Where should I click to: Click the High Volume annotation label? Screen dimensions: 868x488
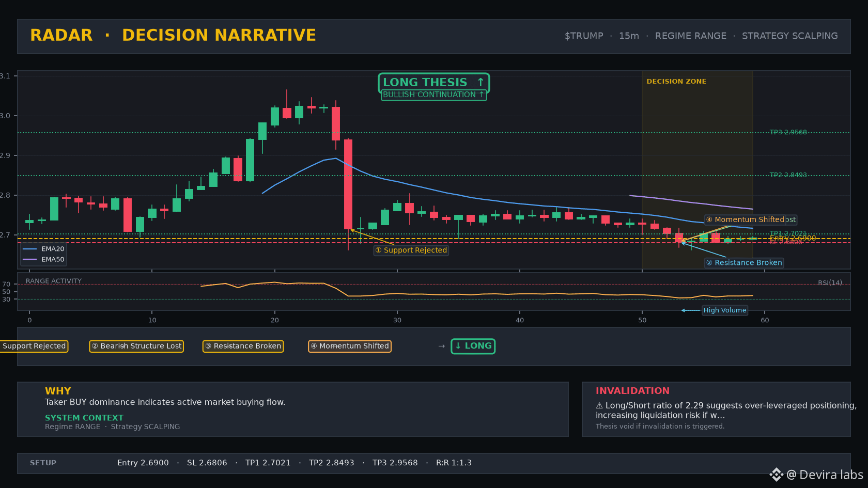pos(725,310)
